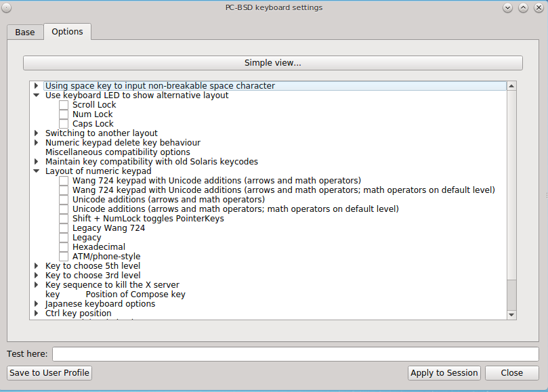
Task: Enable the plain 'Legacy' keypad checkbox
Action: coord(64,237)
